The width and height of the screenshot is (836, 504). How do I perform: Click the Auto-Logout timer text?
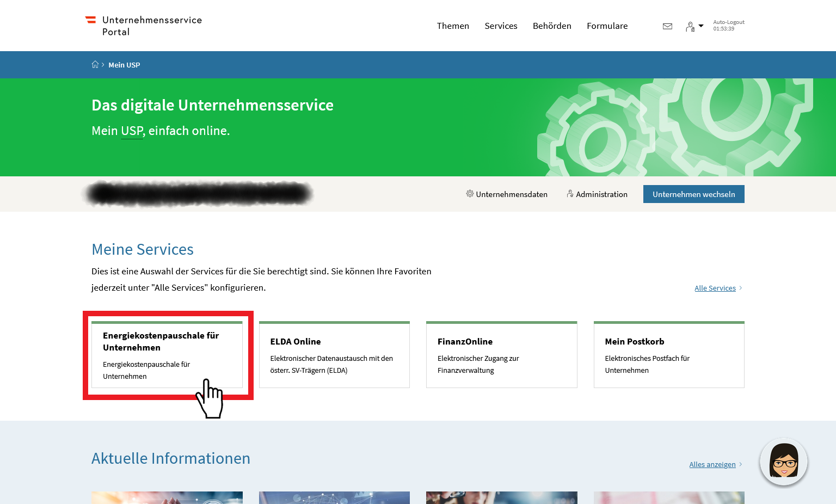(x=729, y=26)
